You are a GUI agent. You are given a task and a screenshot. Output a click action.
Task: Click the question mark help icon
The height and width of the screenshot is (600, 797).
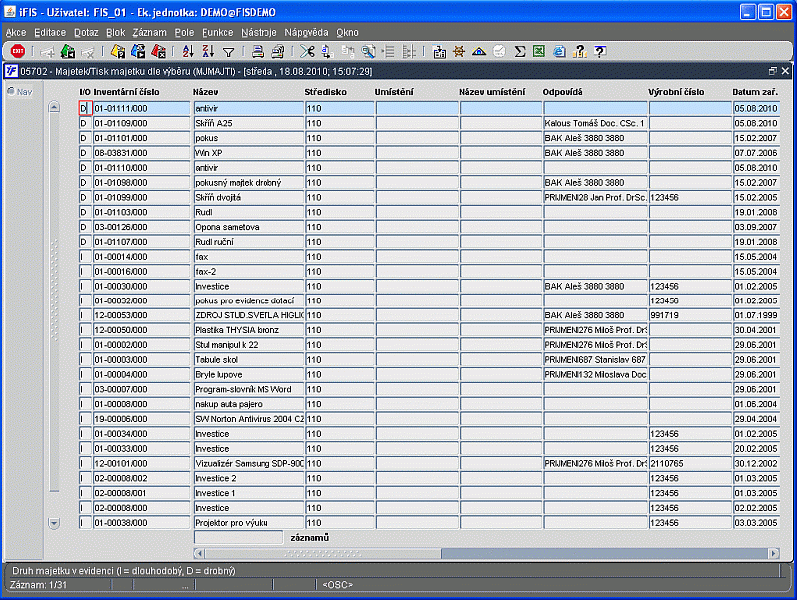(x=599, y=51)
